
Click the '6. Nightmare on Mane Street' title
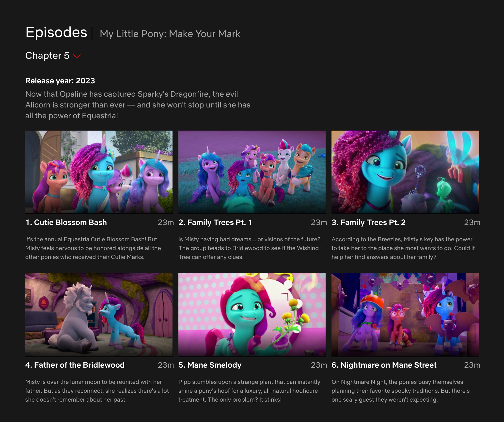[x=384, y=365]
